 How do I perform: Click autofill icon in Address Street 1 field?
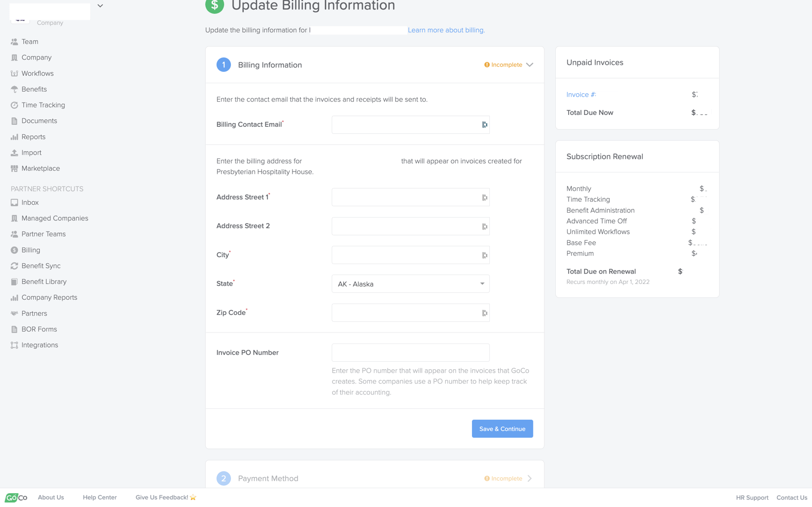(484, 198)
